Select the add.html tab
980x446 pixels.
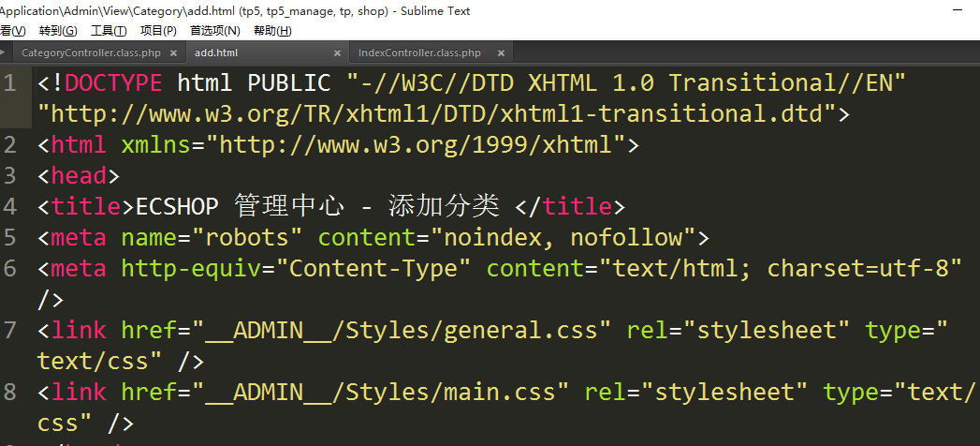216,53
